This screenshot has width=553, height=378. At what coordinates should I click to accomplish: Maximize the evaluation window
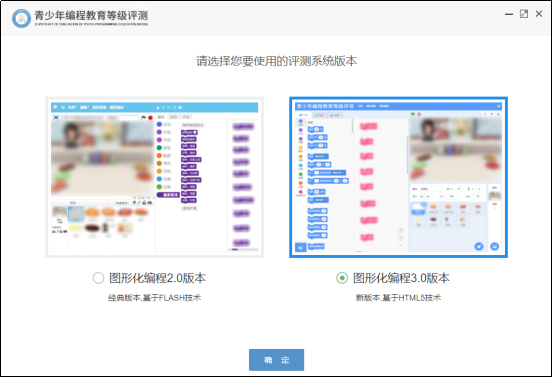coord(524,14)
